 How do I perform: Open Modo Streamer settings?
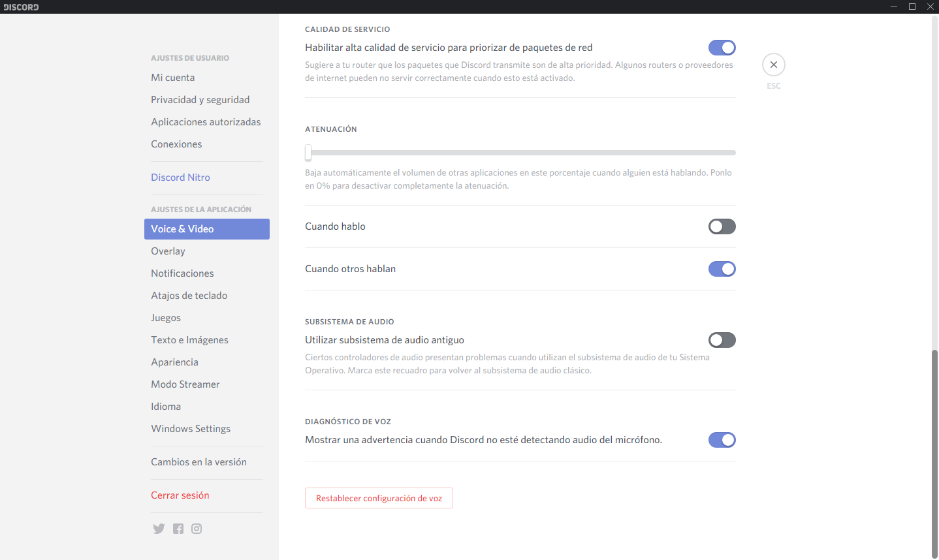pos(207,384)
